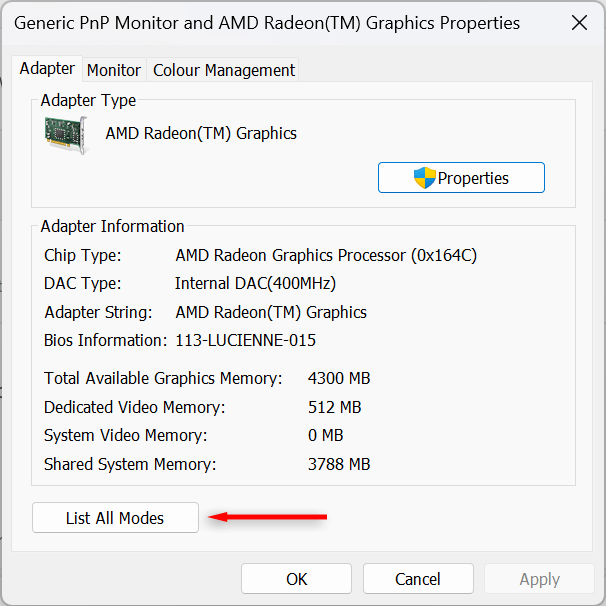
Task: Open the Colour Management tab
Action: [x=224, y=70]
